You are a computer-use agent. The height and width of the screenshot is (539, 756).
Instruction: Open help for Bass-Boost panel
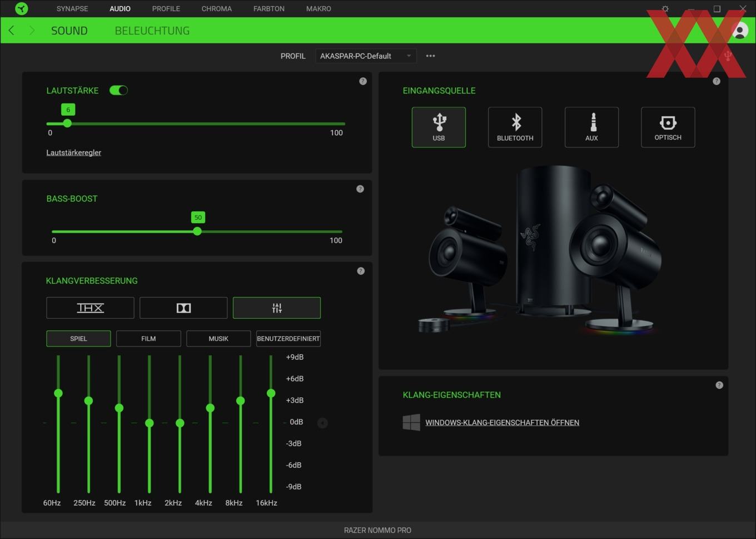click(x=360, y=189)
